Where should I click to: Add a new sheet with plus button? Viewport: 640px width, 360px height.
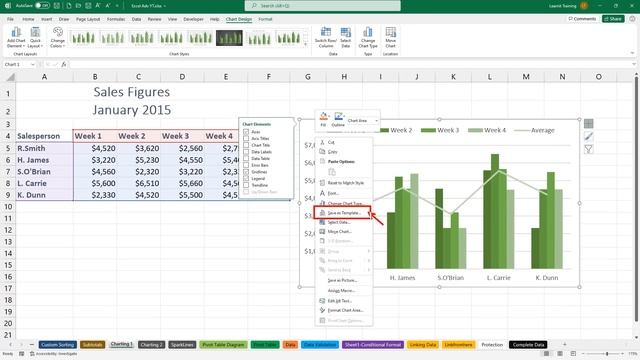564,345
